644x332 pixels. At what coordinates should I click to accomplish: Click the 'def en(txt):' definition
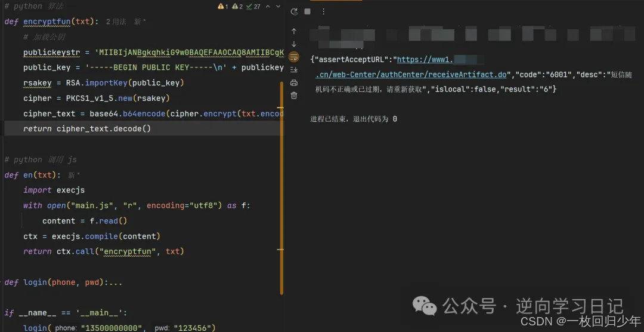click(32, 176)
